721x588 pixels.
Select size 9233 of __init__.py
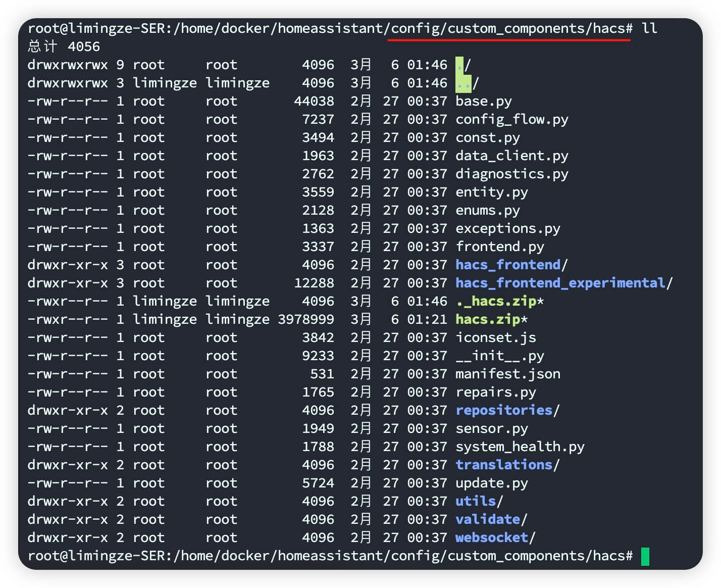tap(318, 356)
